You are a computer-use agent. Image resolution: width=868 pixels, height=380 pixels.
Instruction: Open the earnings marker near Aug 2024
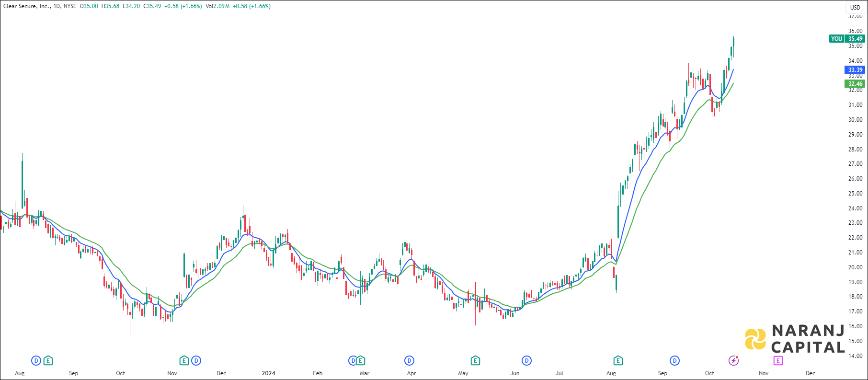pyautogui.click(x=618, y=360)
